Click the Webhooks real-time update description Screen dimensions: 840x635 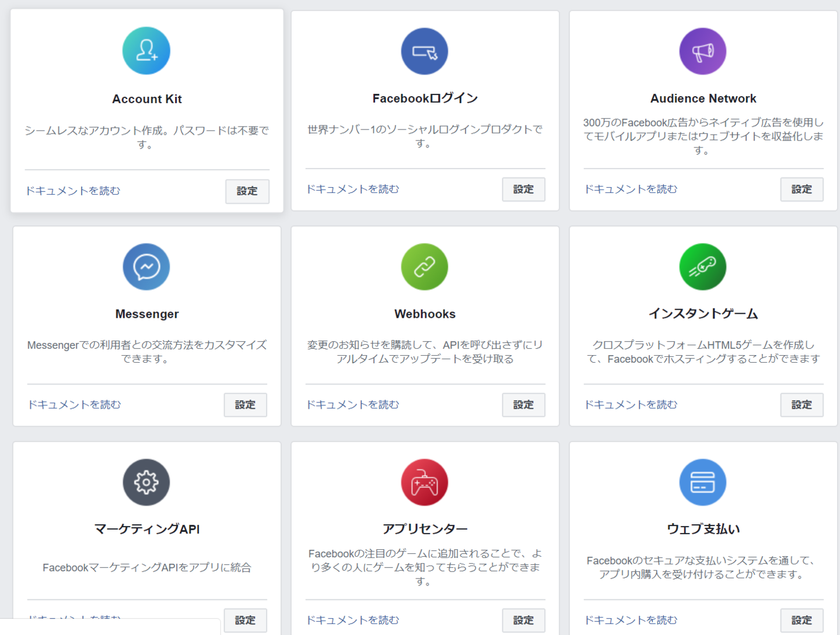(425, 352)
